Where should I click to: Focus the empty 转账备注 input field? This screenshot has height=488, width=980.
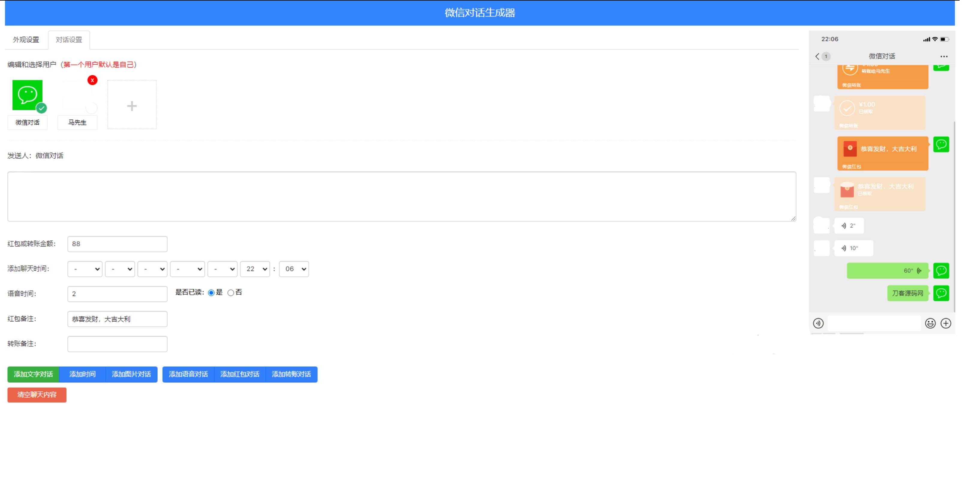pyautogui.click(x=117, y=344)
